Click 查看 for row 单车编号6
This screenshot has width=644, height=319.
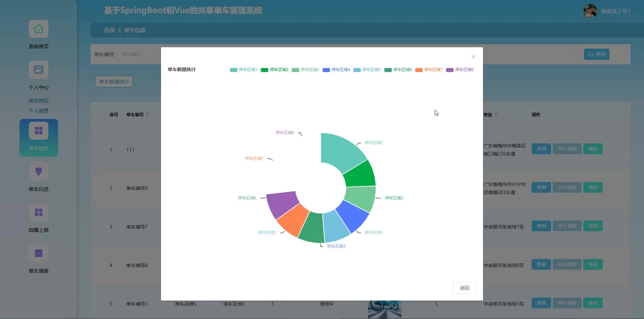pos(541,264)
